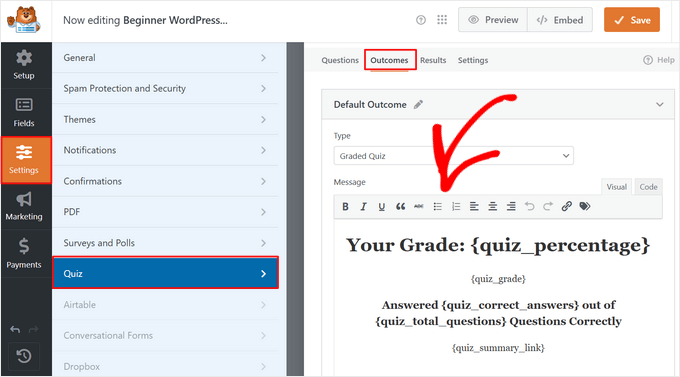680x377 pixels.
Task: Click the 'Now editing Beginner WordPress...' title
Action: point(145,20)
